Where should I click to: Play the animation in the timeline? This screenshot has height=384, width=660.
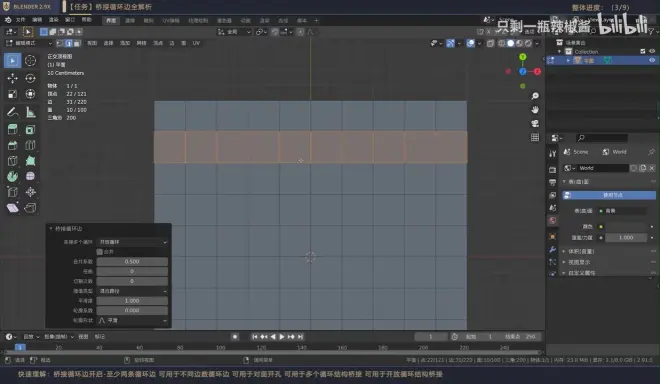point(282,337)
